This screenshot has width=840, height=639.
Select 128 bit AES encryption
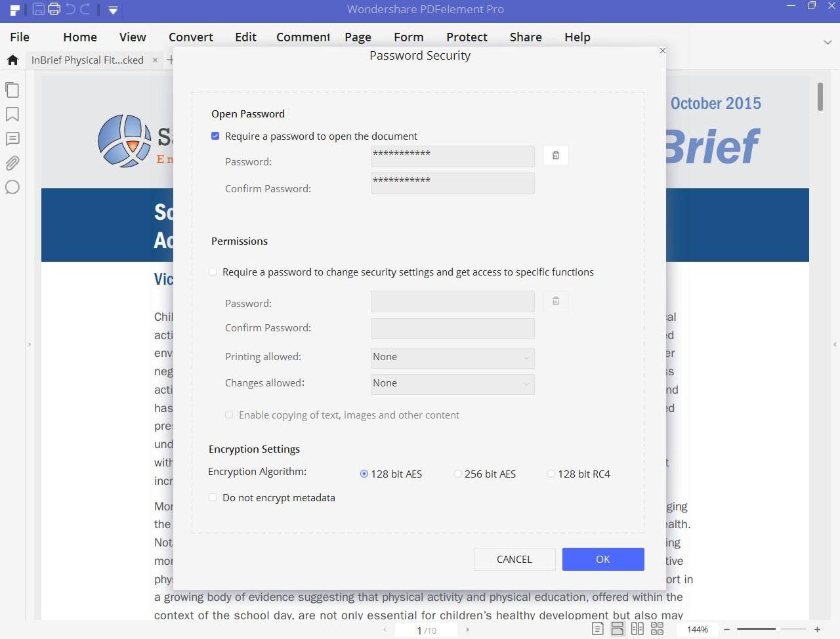click(x=364, y=474)
